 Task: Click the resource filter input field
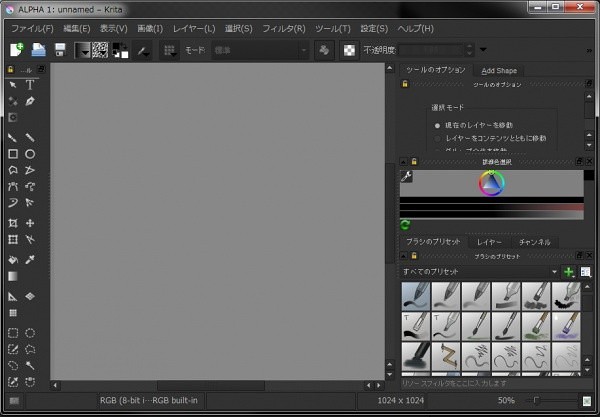tap(496, 383)
